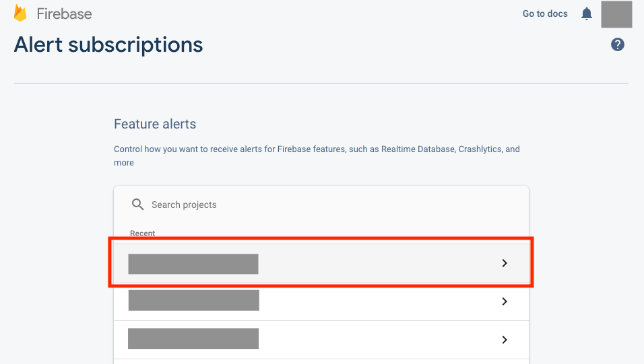644x364 pixels.
Task: Click empty area of second project row
Action: [x=378, y=301]
